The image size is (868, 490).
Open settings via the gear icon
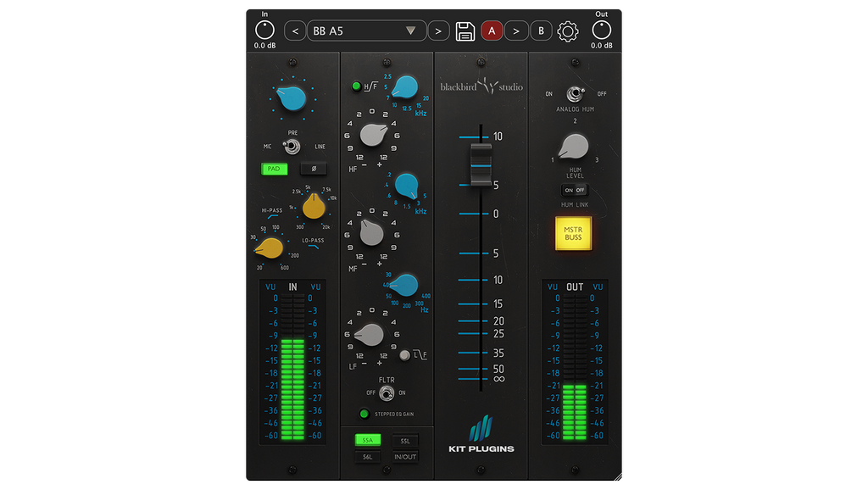pos(567,31)
